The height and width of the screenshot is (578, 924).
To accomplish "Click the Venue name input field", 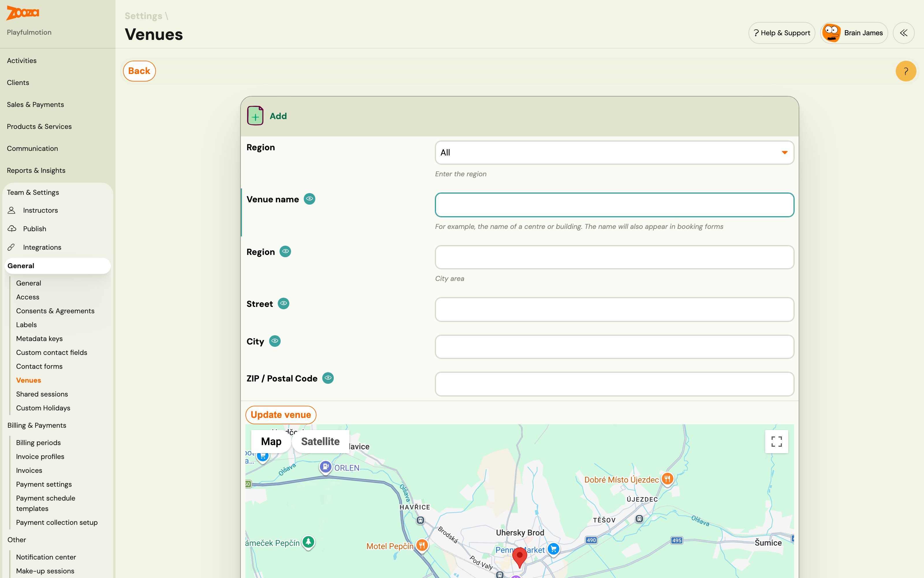I will click(614, 205).
